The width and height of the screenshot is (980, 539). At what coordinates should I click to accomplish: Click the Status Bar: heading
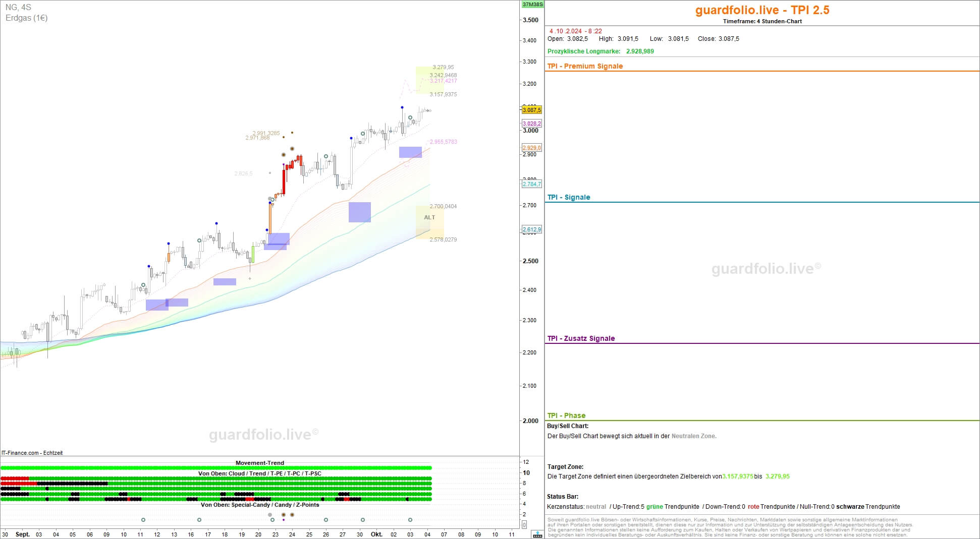[563, 497]
